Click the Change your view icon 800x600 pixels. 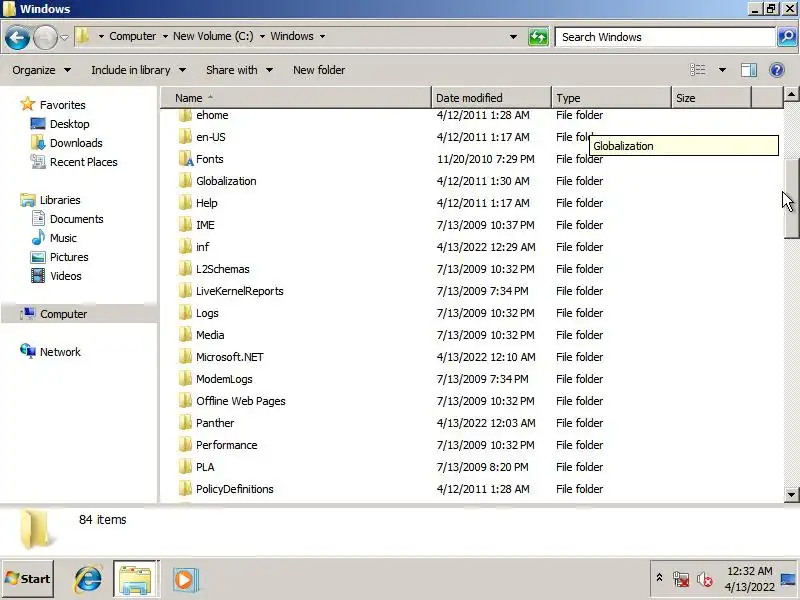coord(697,70)
